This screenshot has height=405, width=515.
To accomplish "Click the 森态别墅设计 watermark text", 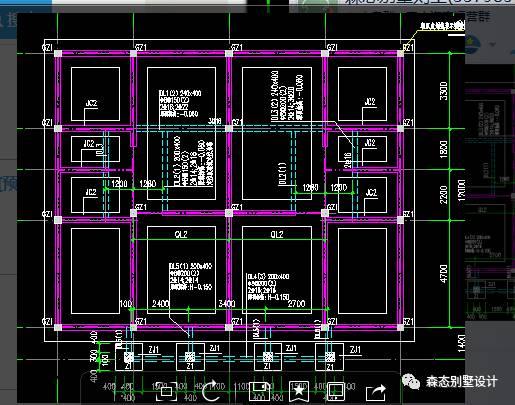I will [x=461, y=381].
